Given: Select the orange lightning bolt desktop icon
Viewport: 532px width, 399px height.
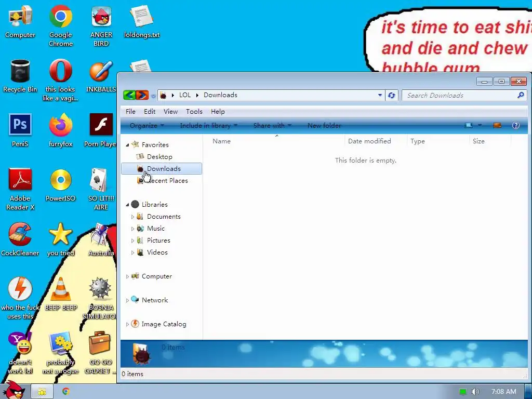Looking at the screenshot, I should (20, 299).
